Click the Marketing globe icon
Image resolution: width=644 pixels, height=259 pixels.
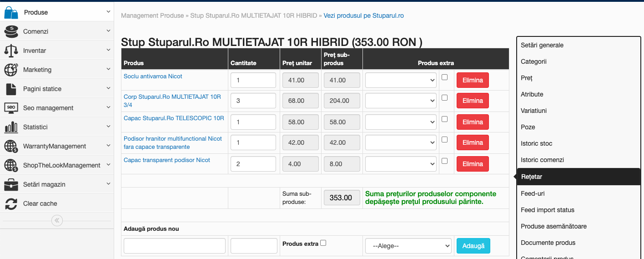tap(11, 70)
